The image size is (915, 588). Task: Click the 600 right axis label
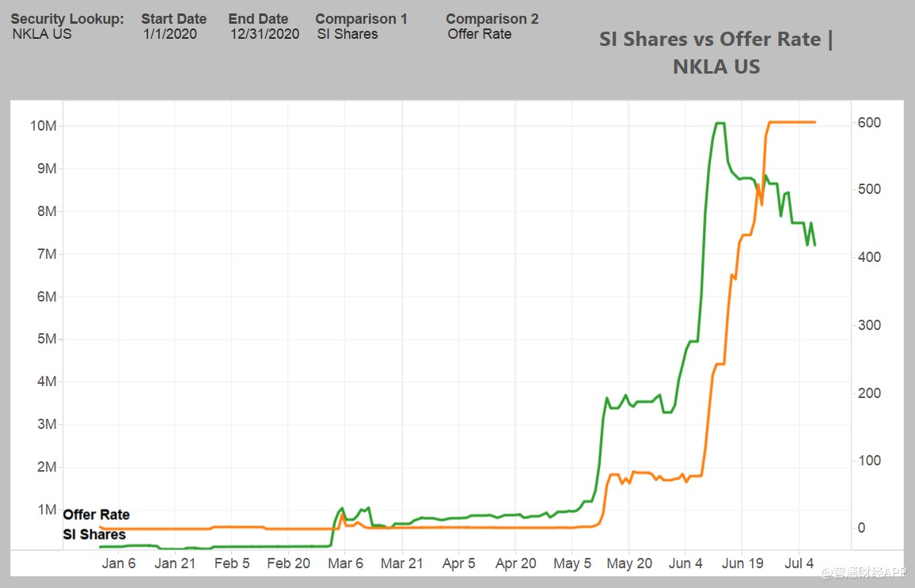[x=869, y=123]
